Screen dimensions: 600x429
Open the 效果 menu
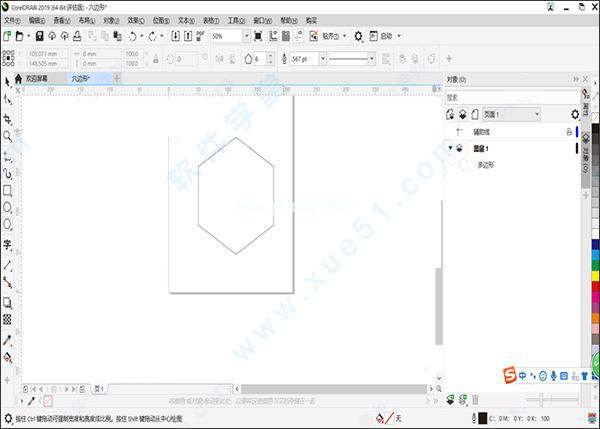tap(134, 19)
